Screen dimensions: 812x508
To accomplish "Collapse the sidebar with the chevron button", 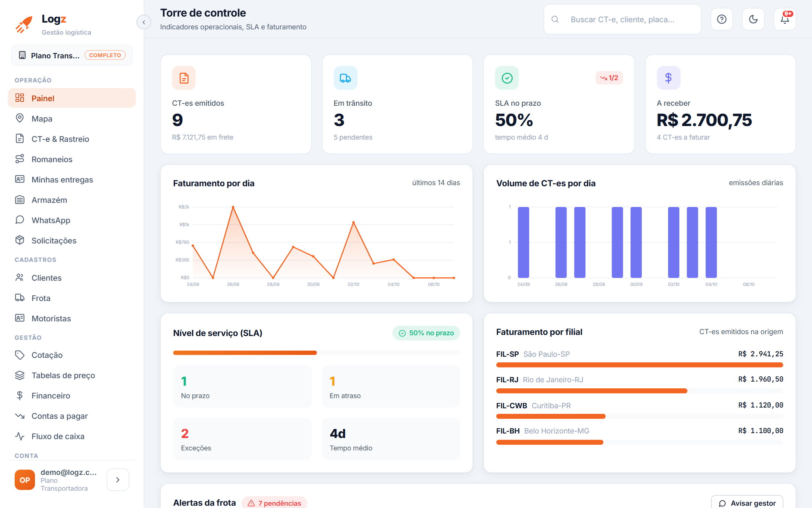I will pos(144,22).
